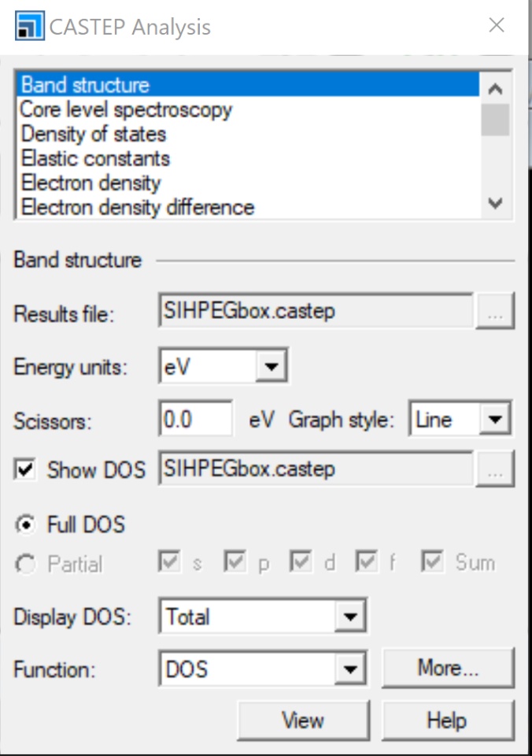
Task: Open the Graph style dropdown
Action: coord(495,419)
